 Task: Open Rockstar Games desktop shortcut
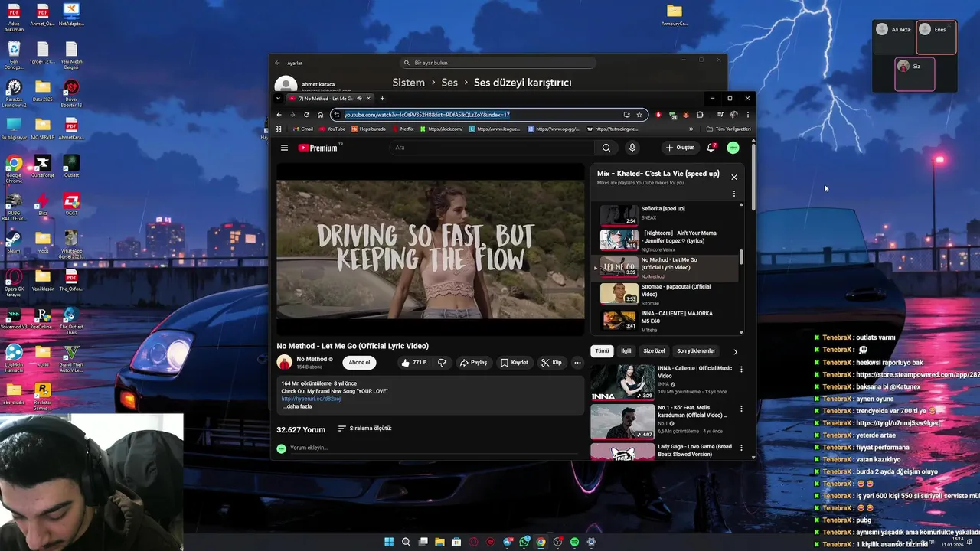42,396
